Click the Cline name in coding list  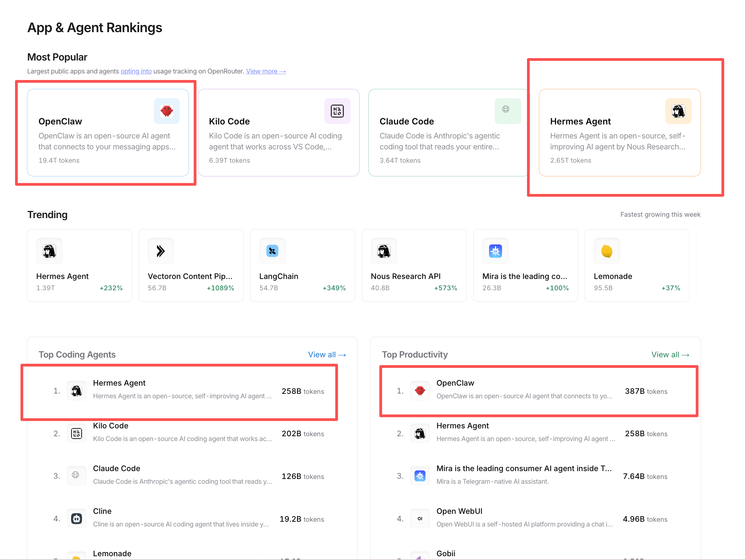102,511
